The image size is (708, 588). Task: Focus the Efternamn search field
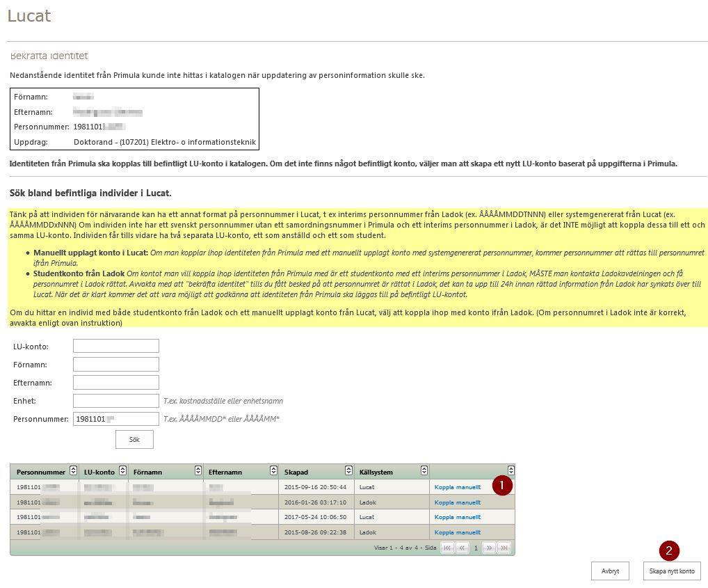coord(116,383)
